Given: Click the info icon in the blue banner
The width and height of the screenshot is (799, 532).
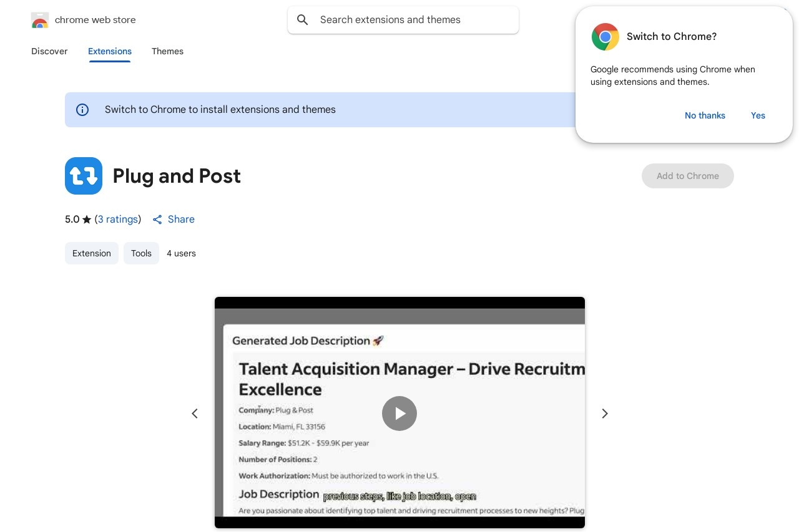Looking at the screenshot, I should point(82,110).
